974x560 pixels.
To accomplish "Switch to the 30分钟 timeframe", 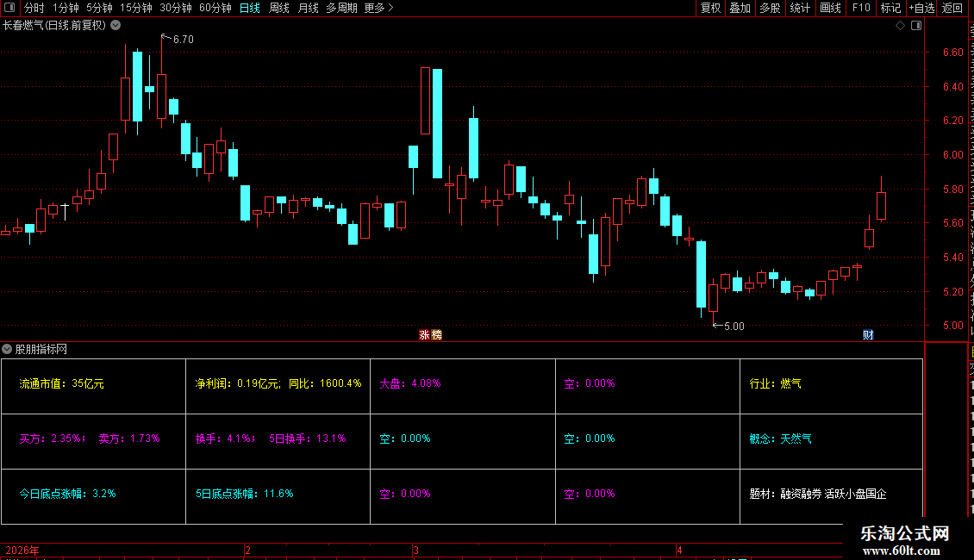I will pyautogui.click(x=176, y=8).
